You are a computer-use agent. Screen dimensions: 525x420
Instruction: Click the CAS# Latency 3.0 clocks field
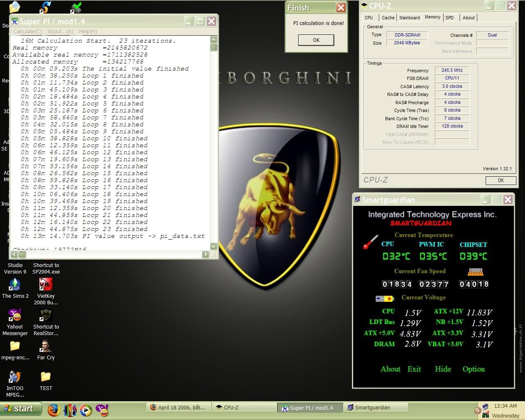tap(452, 86)
